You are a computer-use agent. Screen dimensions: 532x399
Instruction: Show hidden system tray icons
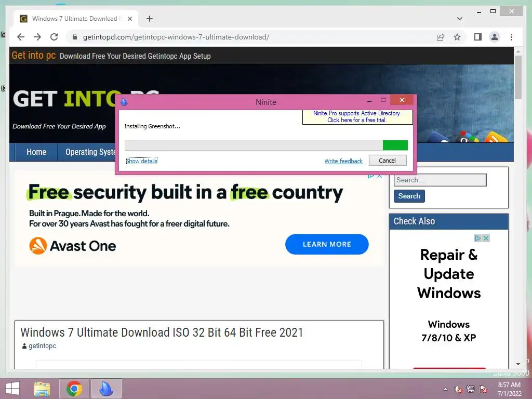pos(445,389)
